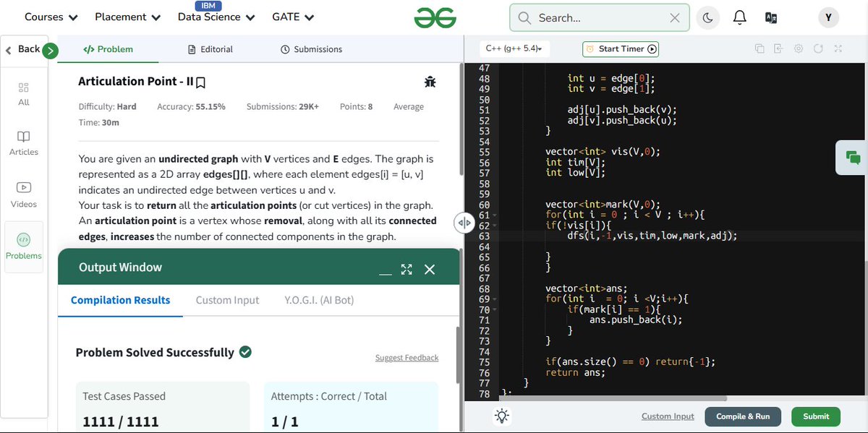
Task: Open the Compilation Results tab
Action: (x=121, y=300)
